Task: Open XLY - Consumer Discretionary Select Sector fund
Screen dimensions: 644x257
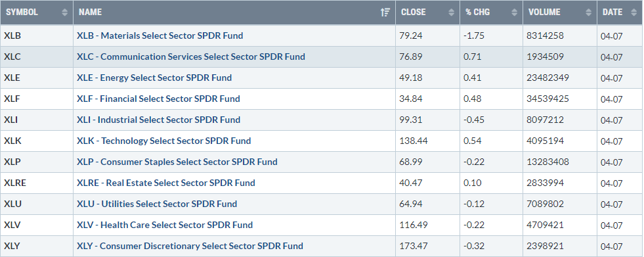Action: (x=190, y=246)
